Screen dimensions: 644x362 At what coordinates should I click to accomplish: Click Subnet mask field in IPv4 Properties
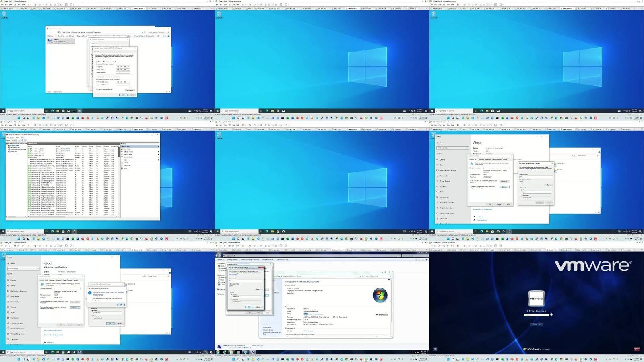point(122,70)
